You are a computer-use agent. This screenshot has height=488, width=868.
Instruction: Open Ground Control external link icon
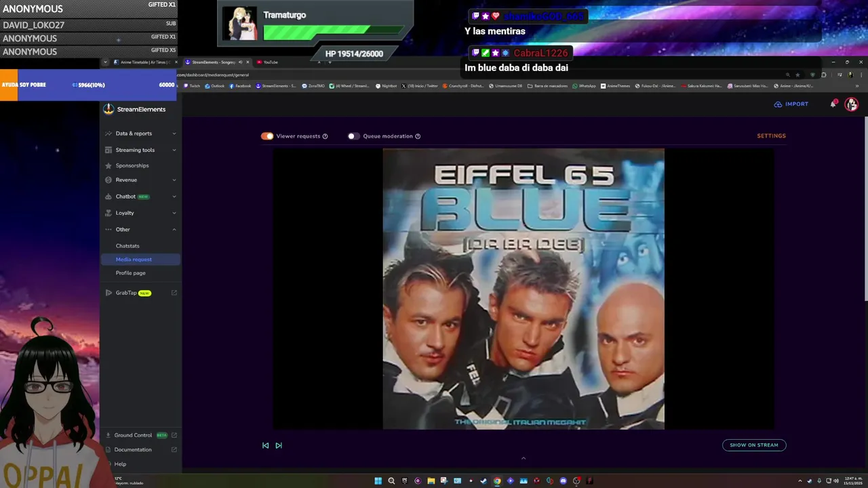tap(174, 435)
